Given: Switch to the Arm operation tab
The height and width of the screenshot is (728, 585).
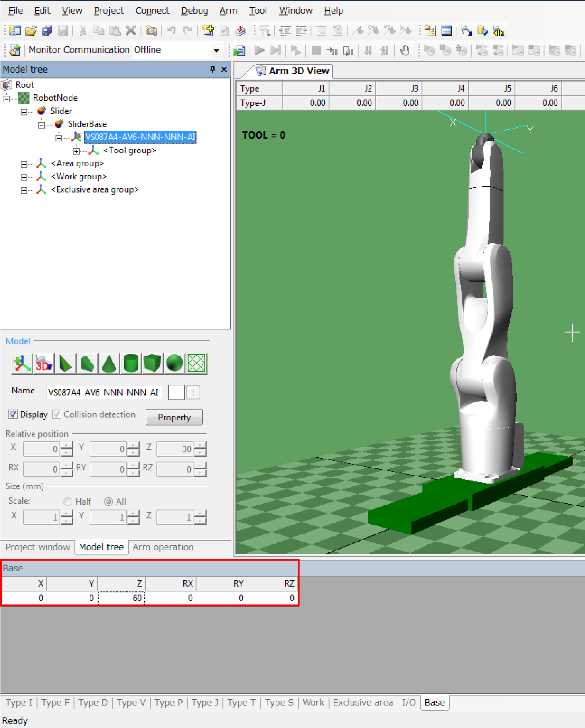Looking at the screenshot, I should click(163, 547).
